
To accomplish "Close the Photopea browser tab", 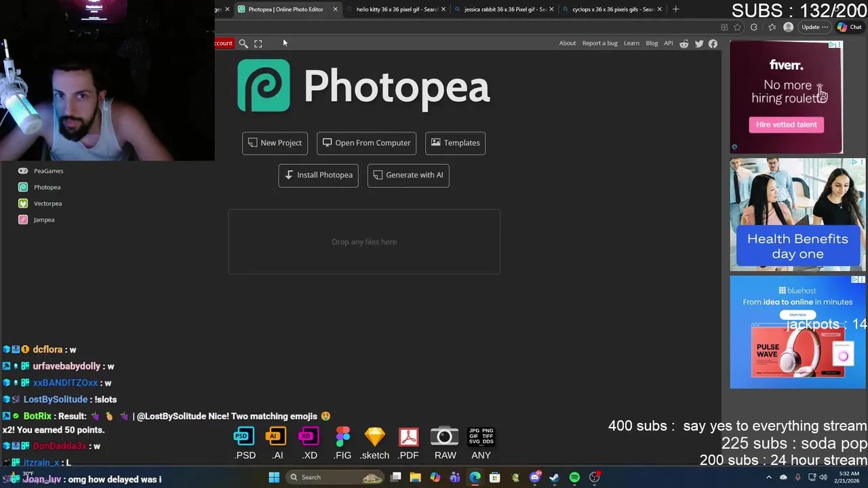I will coord(335,9).
